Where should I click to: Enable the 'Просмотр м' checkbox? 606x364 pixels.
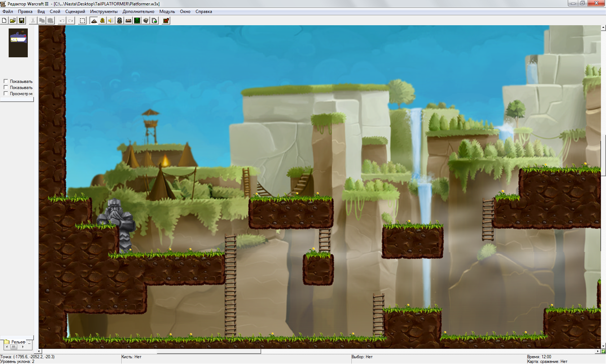pos(6,93)
